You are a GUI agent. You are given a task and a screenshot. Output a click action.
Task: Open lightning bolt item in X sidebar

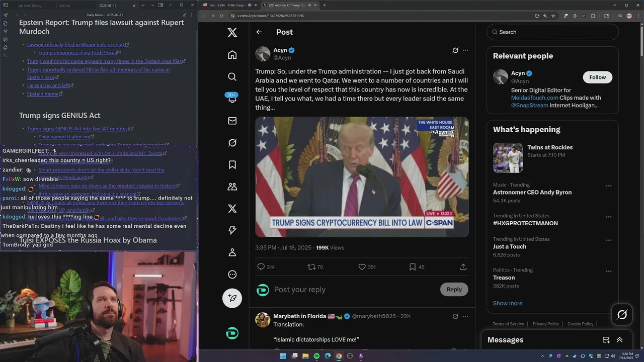point(232,230)
